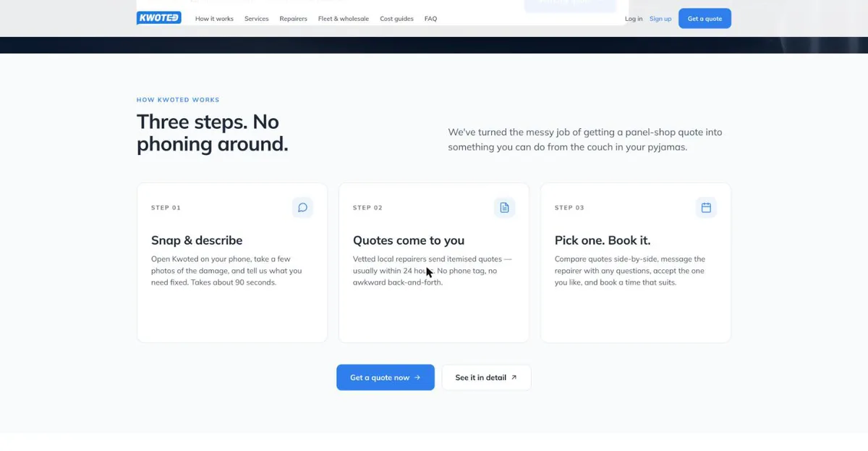The image size is (868, 451).
Task: Select the Snap & describe card heading
Action: click(x=197, y=240)
